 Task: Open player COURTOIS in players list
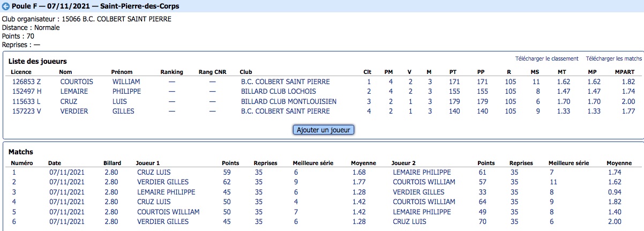pyautogui.click(x=77, y=82)
